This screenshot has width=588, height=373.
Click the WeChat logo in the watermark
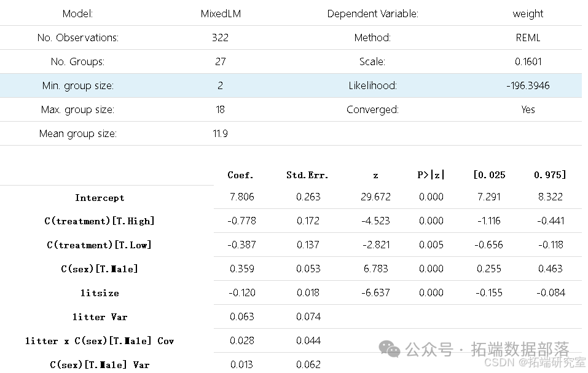tap(390, 349)
